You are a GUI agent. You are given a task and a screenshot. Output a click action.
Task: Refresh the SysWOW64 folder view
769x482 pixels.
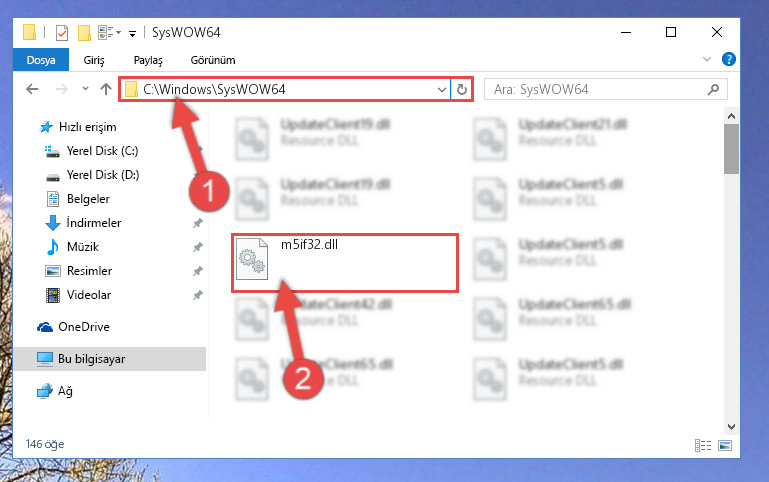[x=461, y=89]
